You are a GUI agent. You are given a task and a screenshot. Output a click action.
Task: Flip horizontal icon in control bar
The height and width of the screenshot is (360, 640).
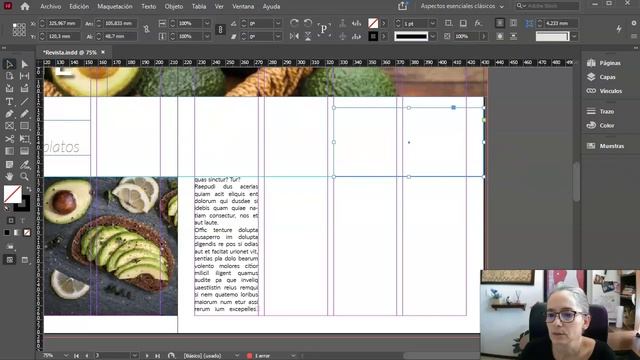(294, 36)
